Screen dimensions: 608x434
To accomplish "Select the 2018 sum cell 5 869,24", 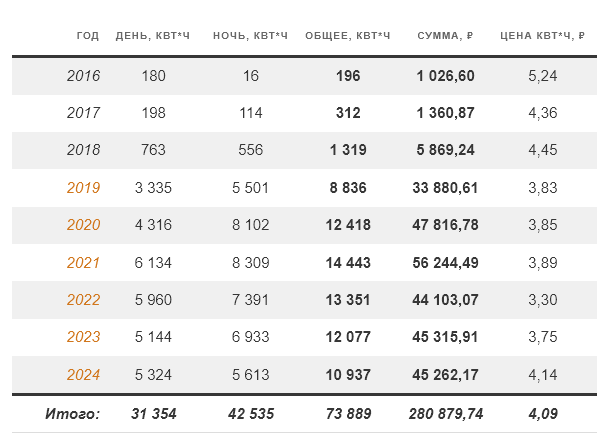I will (x=446, y=150).
